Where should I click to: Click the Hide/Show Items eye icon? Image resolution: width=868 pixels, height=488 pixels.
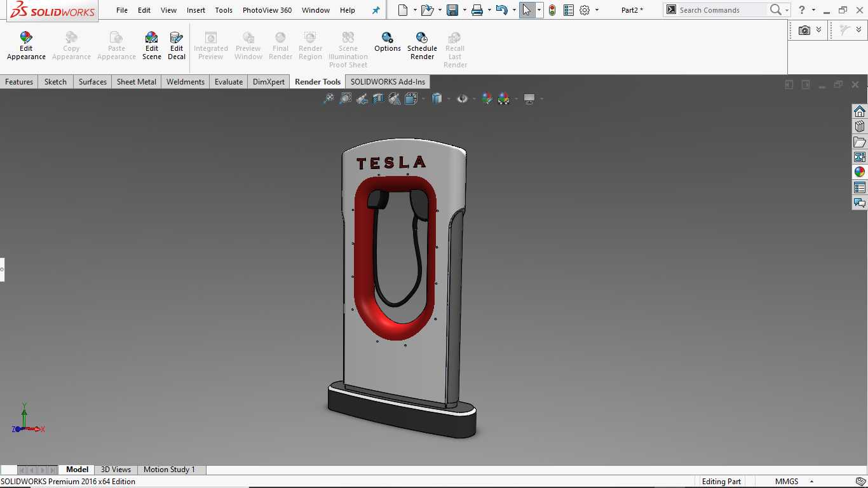point(462,98)
